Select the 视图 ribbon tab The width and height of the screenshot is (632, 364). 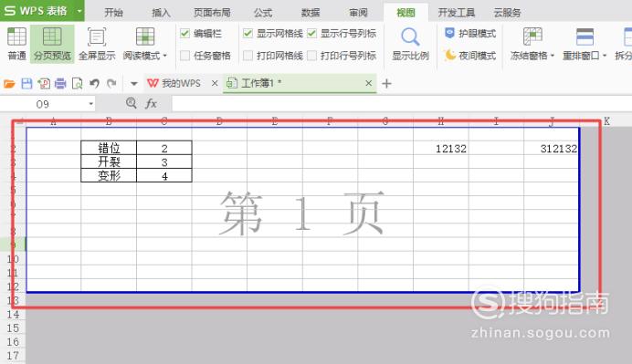click(x=406, y=13)
